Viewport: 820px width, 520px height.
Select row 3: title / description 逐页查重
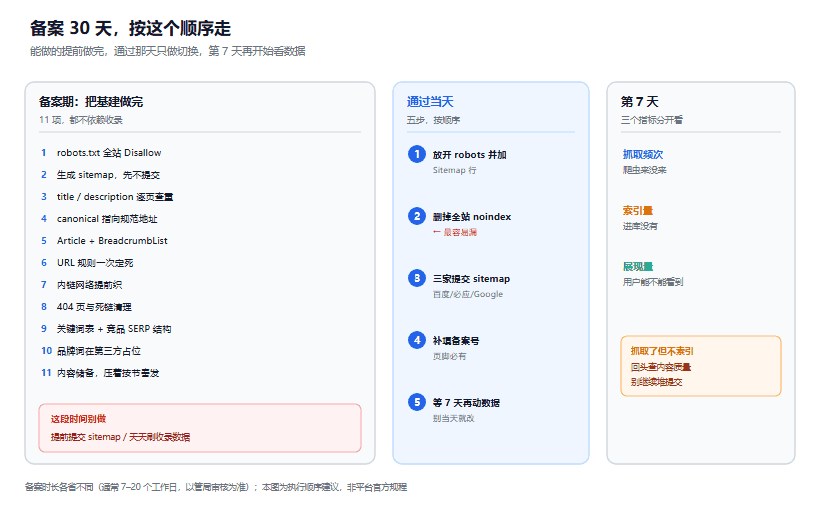coord(107,197)
